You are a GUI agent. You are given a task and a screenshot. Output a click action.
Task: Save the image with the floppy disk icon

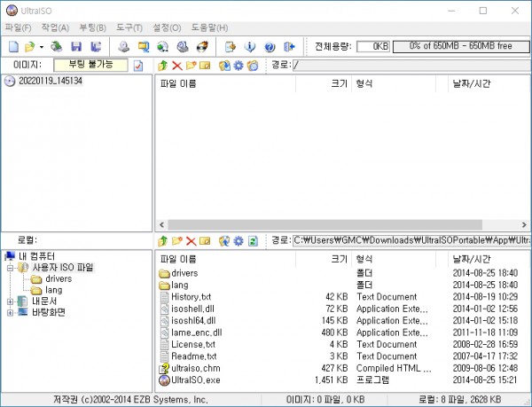[76, 46]
